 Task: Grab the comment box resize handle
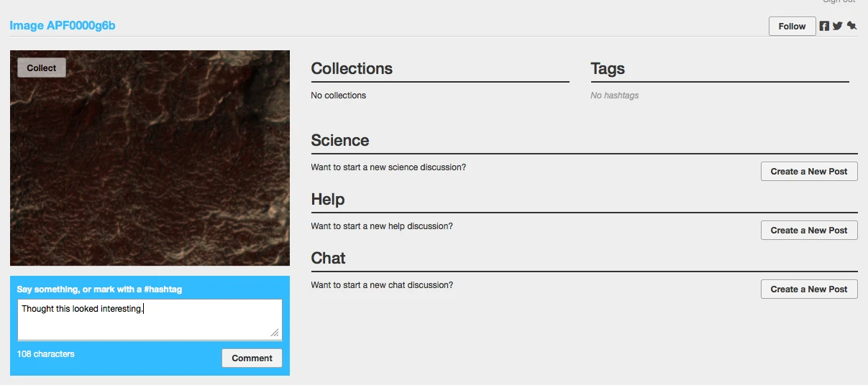tap(275, 333)
